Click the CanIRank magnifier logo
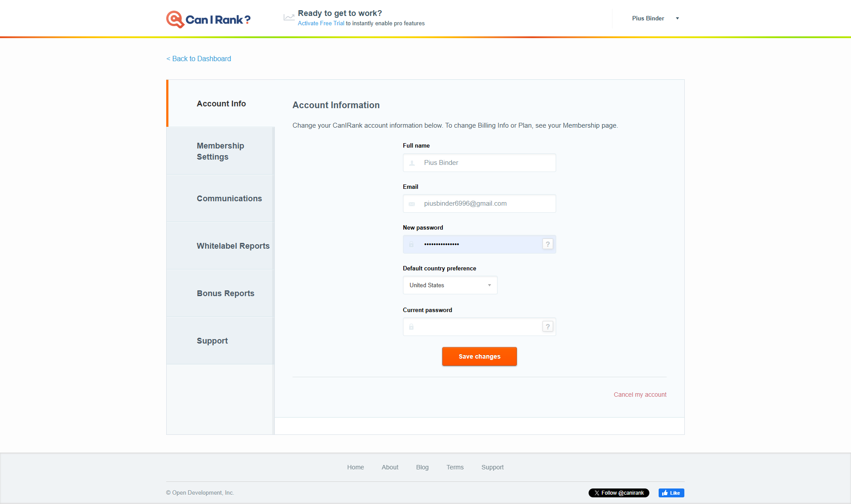This screenshot has height=504, width=851. [x=175, y=20]
